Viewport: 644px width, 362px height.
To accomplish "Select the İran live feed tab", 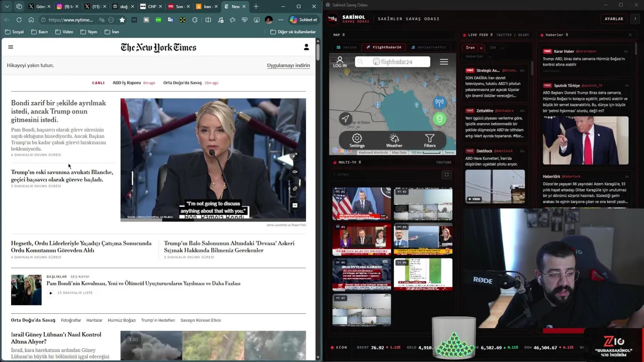I will pos(470,48).
